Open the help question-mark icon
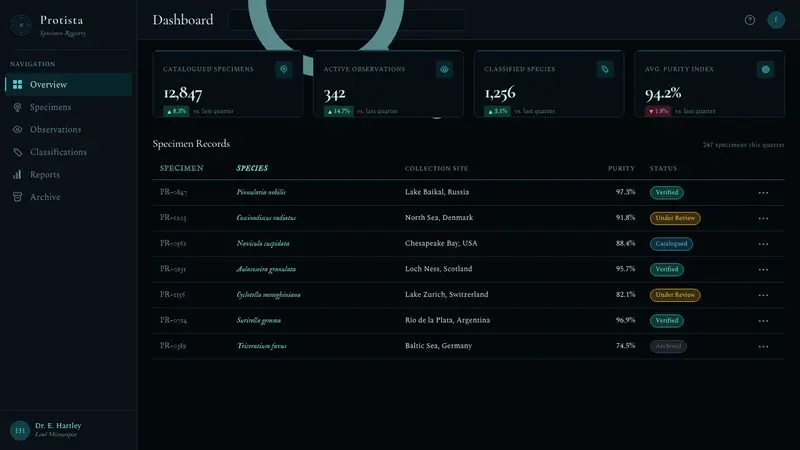 point(749,20)
